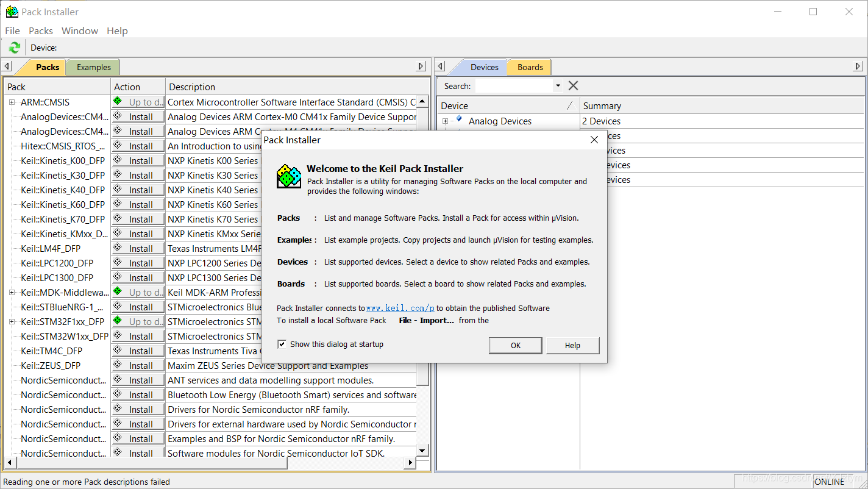The height and width of the screenshot is (489, 868).
Task: Click OK in the Welcome dialog
Action: pos(516,345)
